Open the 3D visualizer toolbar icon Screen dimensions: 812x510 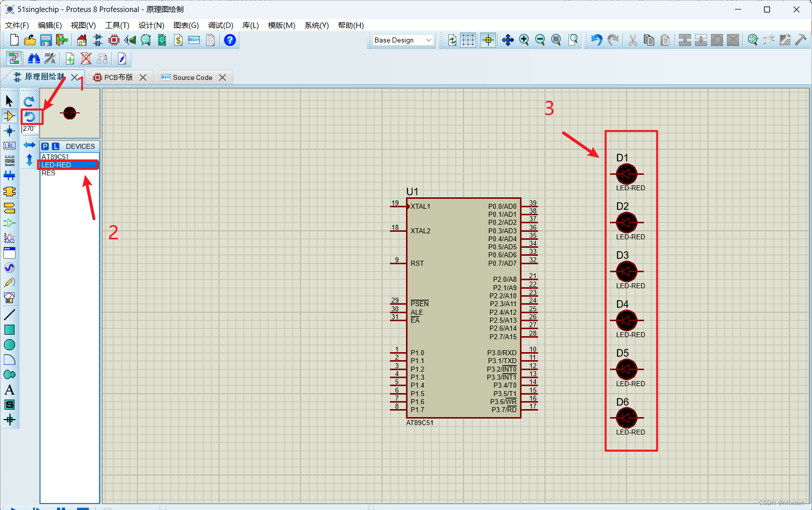tap(130, 40)
